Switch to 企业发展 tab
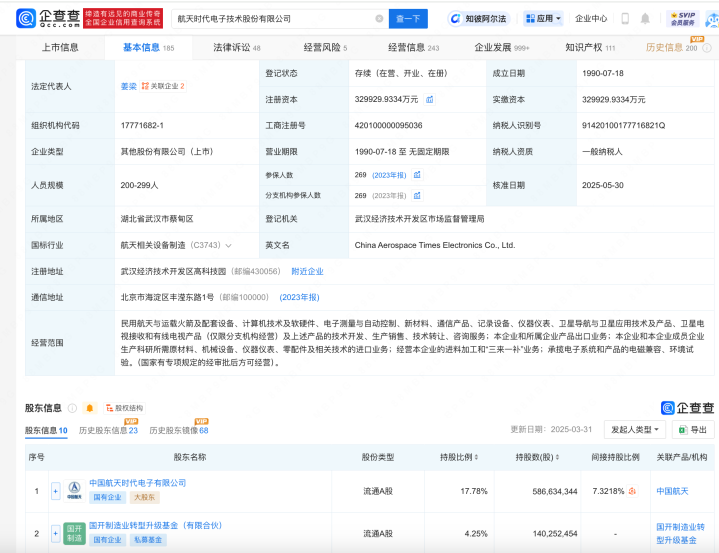This screenshot has height=553, width=719. (502, 48)
